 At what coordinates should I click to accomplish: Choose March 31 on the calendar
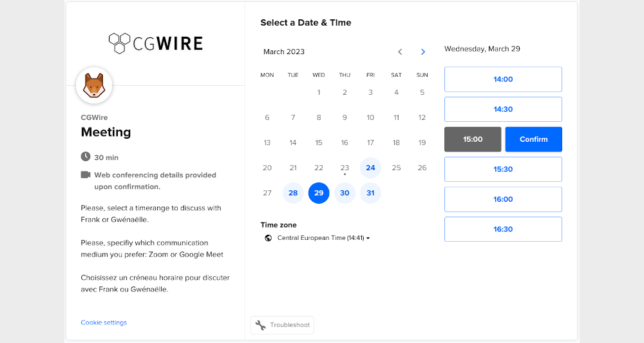[x=370, y=193]
